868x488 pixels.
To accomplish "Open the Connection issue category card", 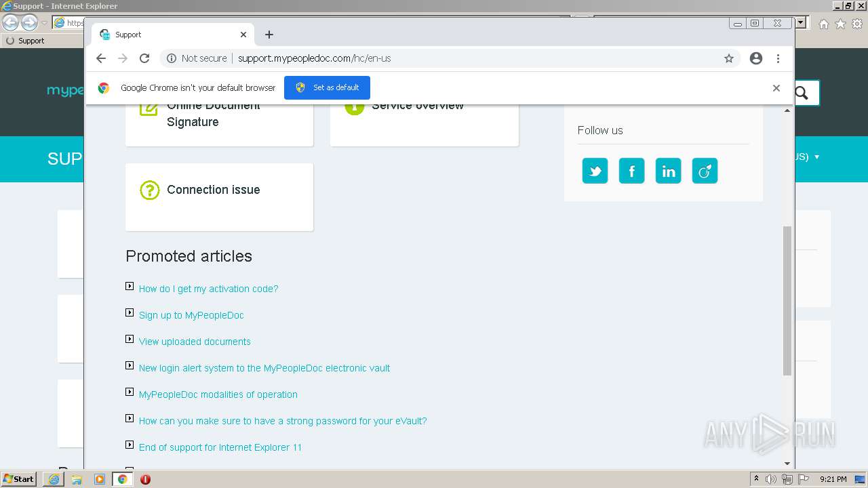I will pyautogui.click(x=219, y=197).
